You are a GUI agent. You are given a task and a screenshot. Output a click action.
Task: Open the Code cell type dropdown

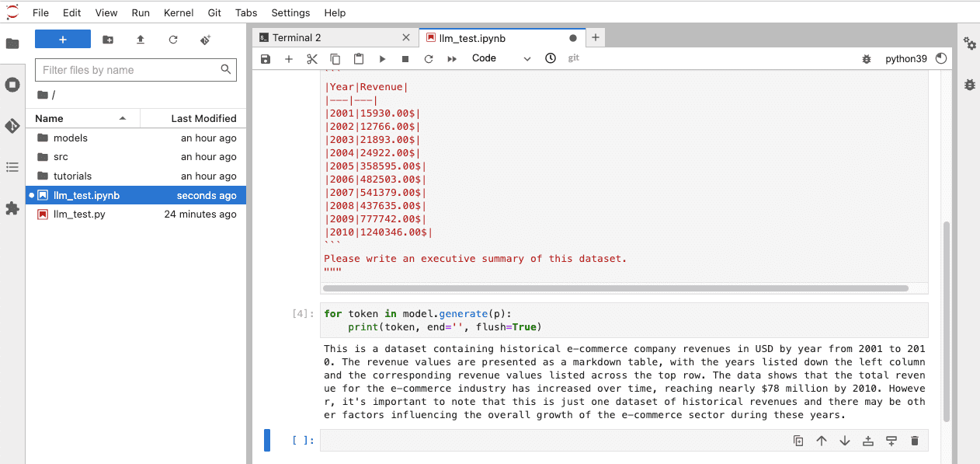click(x=501, y=58)
